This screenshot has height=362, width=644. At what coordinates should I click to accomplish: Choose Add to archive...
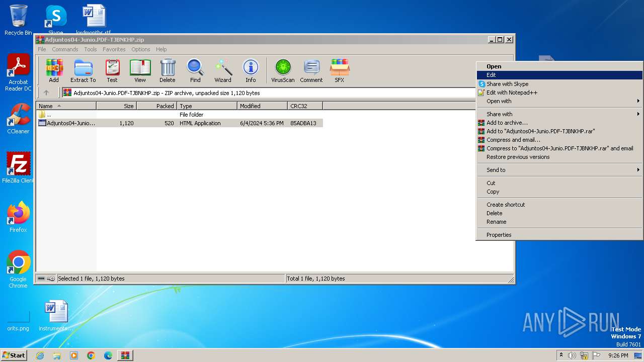pos(559,123)
